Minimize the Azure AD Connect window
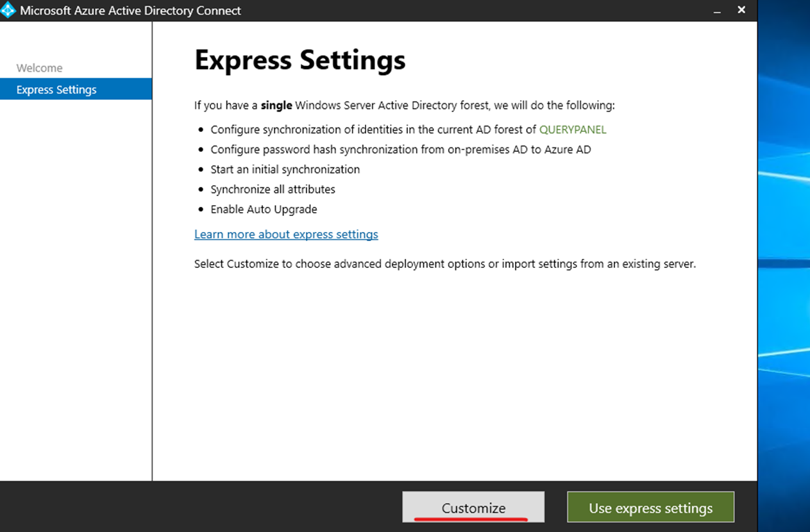The width and height of the screenshot is (810, 532). (x=718, y=10)
